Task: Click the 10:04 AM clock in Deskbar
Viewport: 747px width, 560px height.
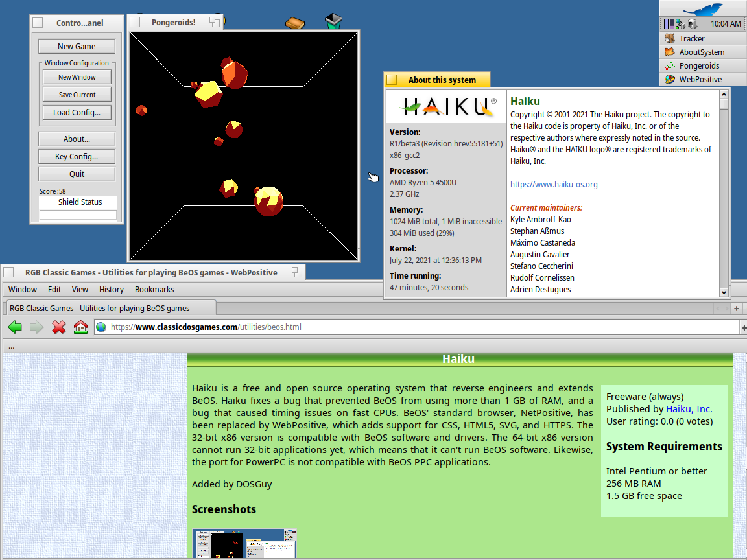Action: [726, 24]
